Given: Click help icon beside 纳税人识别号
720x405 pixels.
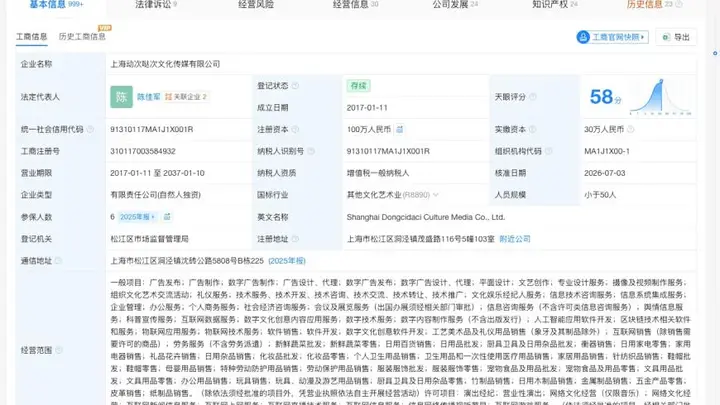Looking at the screenshot, I should (x=311, y=151).
